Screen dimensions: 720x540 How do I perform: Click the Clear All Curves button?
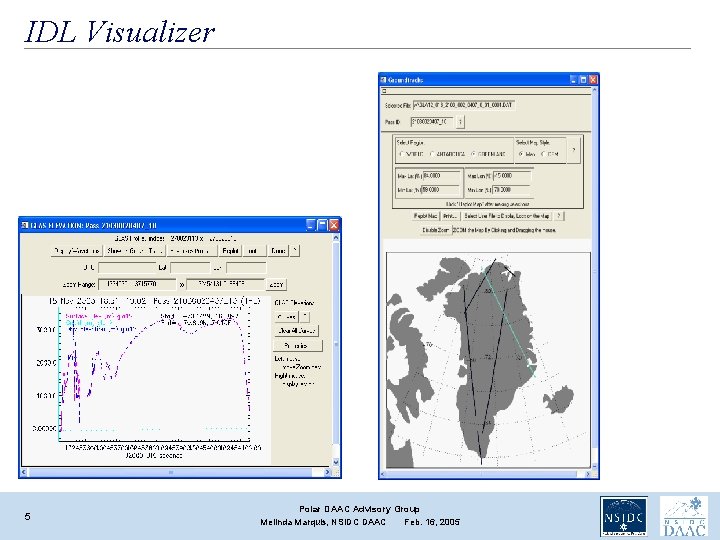click(x=296, y=331)
